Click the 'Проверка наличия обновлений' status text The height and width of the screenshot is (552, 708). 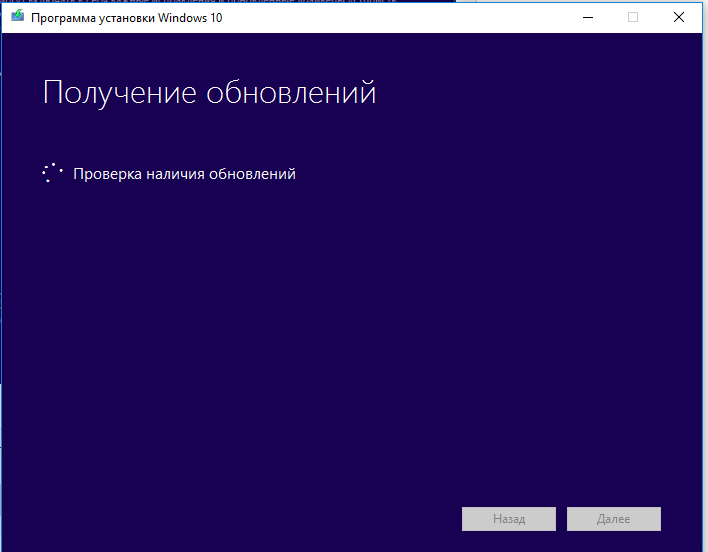(x=184, y=174)
